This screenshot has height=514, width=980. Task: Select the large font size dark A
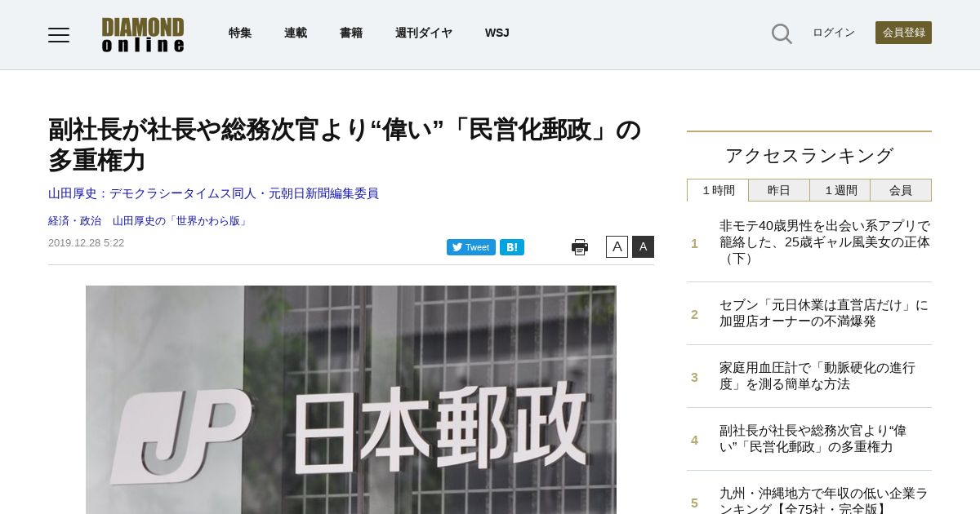pyautogui.click(x=643, y=246)
